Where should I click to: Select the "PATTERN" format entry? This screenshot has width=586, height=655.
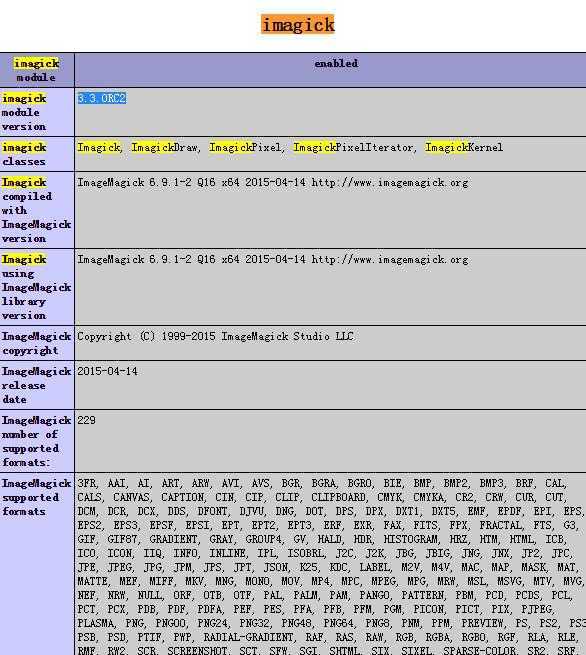[422, 595]
